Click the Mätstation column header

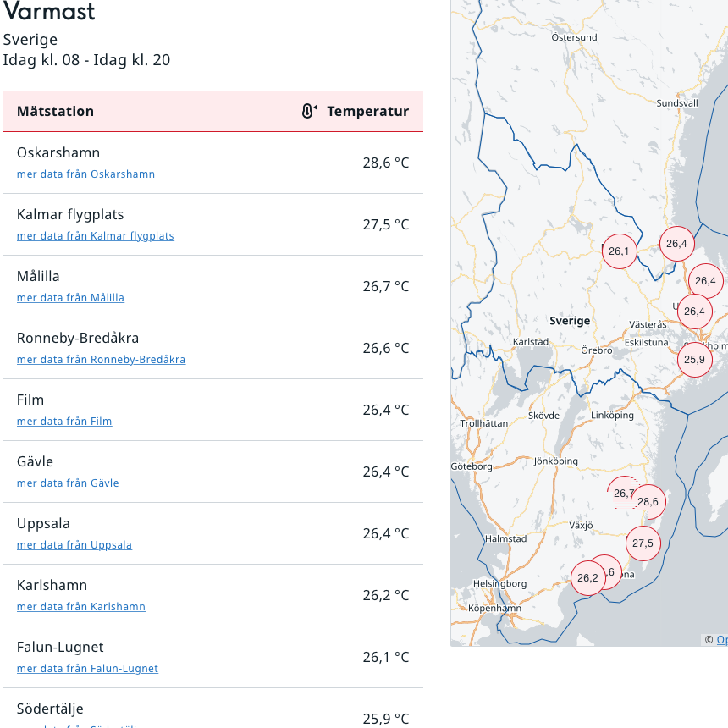coord(55,112)
